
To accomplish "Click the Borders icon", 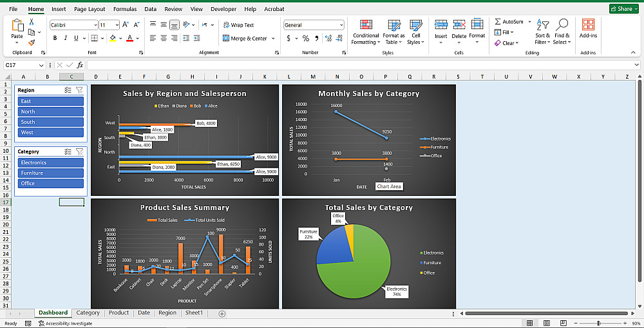I will click(x=94, y=38).
